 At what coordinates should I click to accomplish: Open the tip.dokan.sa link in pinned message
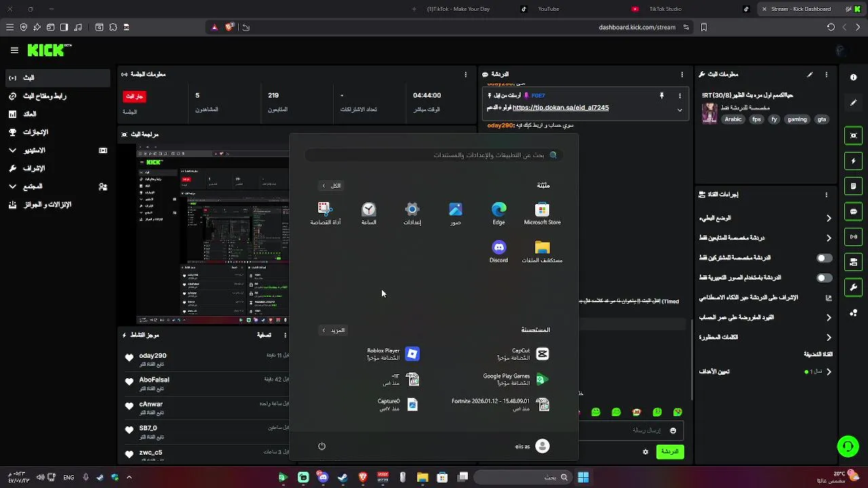tap(560, 108)
